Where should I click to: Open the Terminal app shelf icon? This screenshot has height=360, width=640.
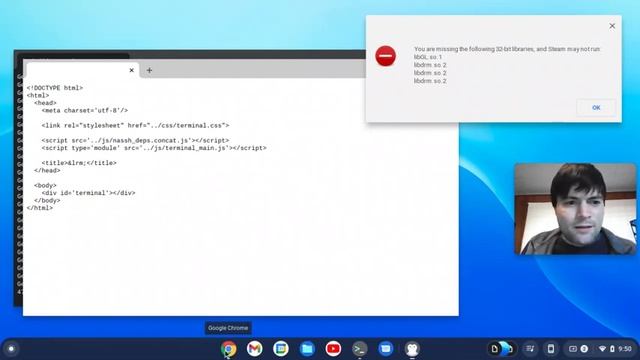(x=360, y=349)
